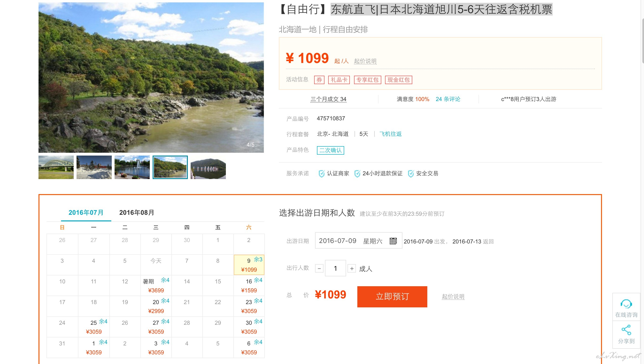Decrease traveler count with minus button
Viewport: 644px width, 364px height.
click(x=319, y=268)
